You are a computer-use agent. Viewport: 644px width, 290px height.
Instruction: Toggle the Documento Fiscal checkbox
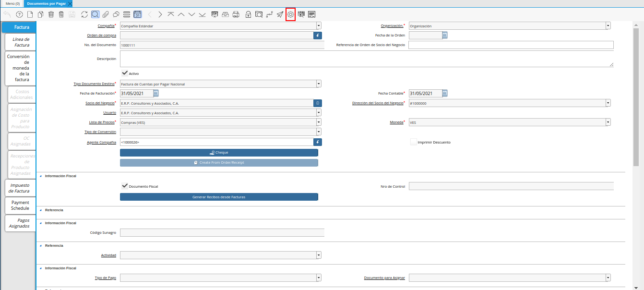124,186
